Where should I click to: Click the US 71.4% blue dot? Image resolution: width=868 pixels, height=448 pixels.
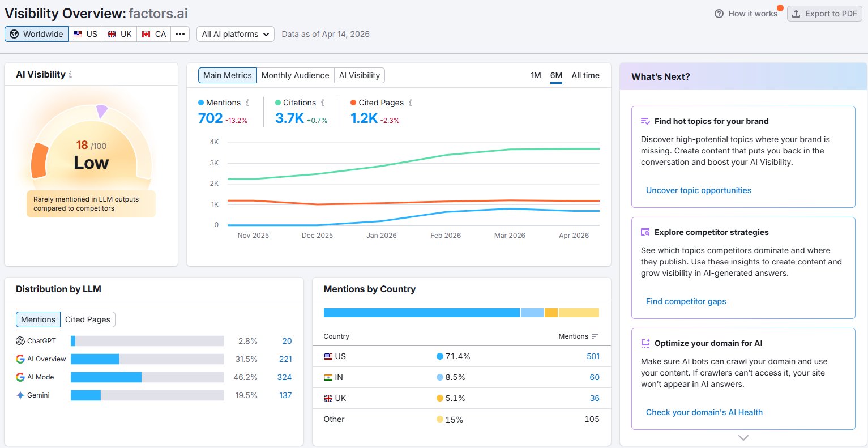(440, 356)
